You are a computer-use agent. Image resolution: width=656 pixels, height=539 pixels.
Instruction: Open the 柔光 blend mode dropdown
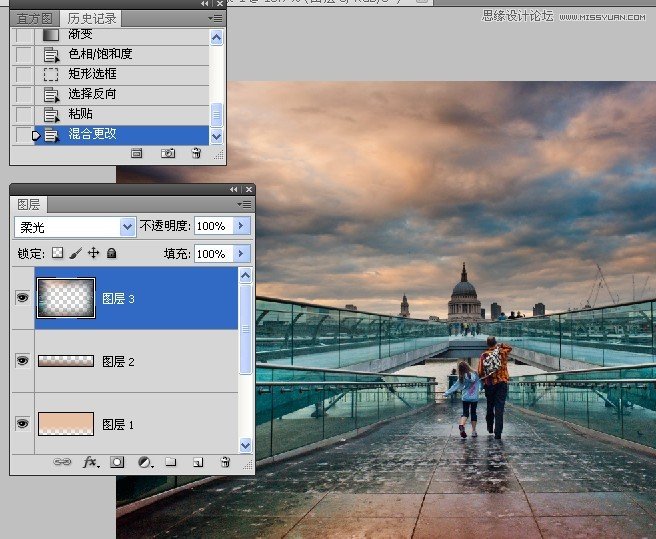[127, 227]
